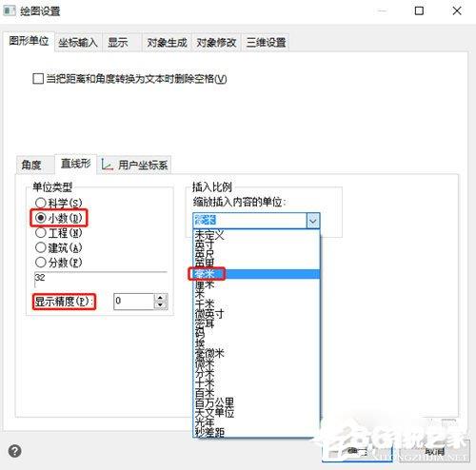Click the help question mark icon
476x470 pixels.
coord(14,451)
